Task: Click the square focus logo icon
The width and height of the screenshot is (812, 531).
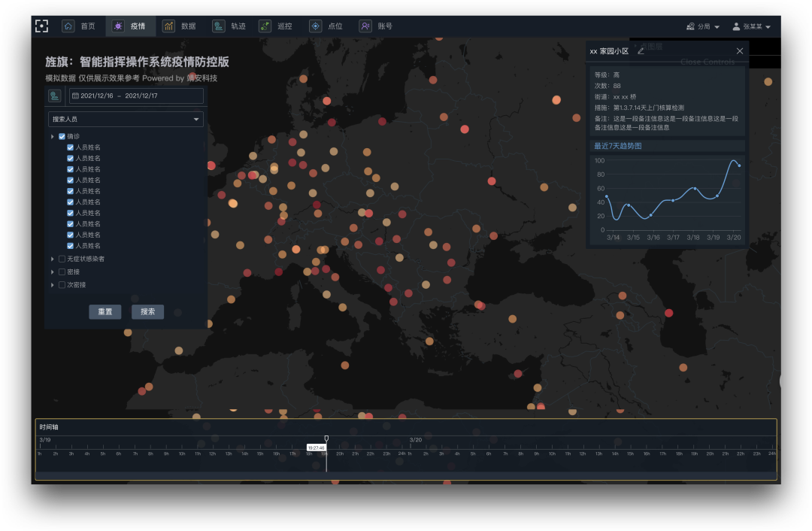Action: (41, 26)
